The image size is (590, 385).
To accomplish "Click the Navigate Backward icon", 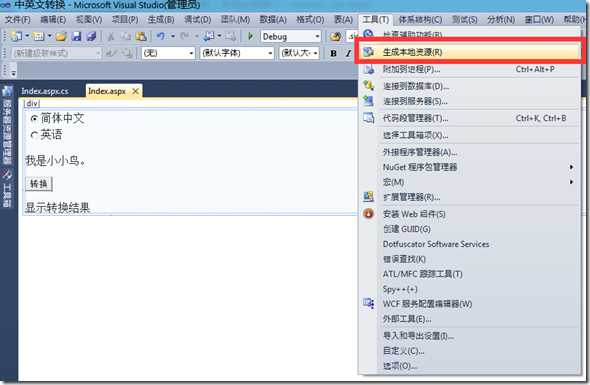I will 208,37.
